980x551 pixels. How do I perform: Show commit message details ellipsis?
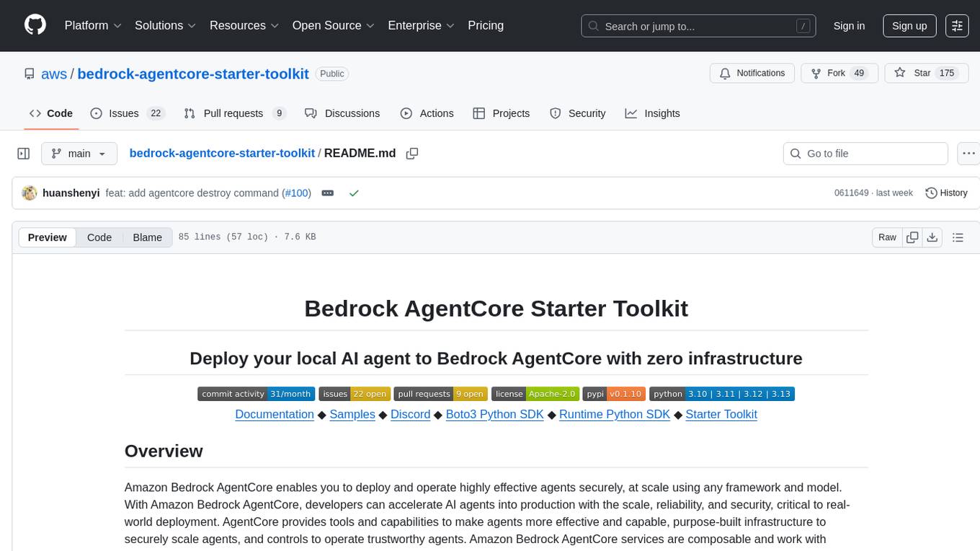coord(327,193)
